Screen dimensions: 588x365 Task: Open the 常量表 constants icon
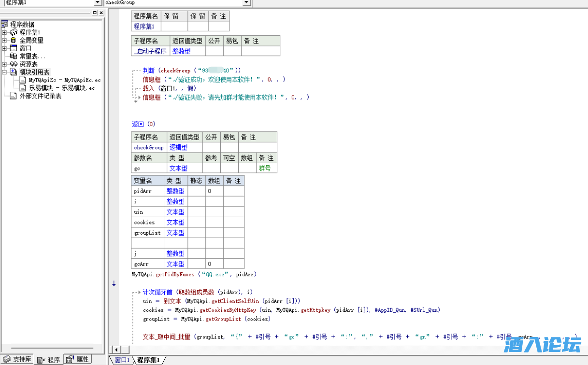[14, 56]
